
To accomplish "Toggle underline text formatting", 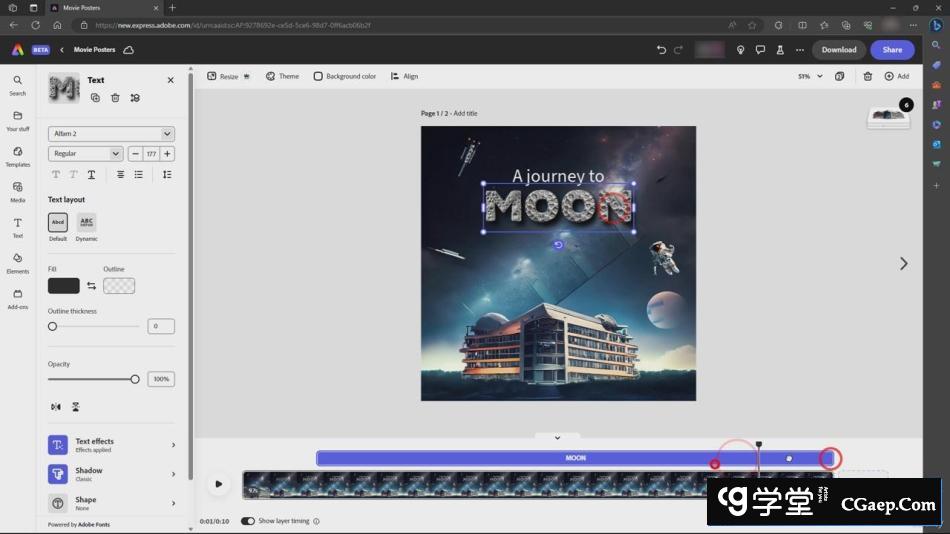I will coord(91,174).
